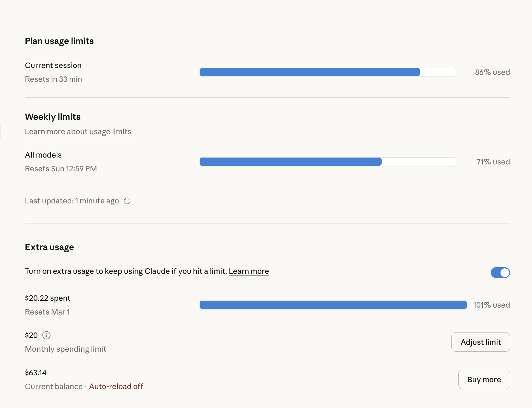Click the extra usage spending progress bar
532x408 pixels.
pyautogui.click(x=333, y=305)
